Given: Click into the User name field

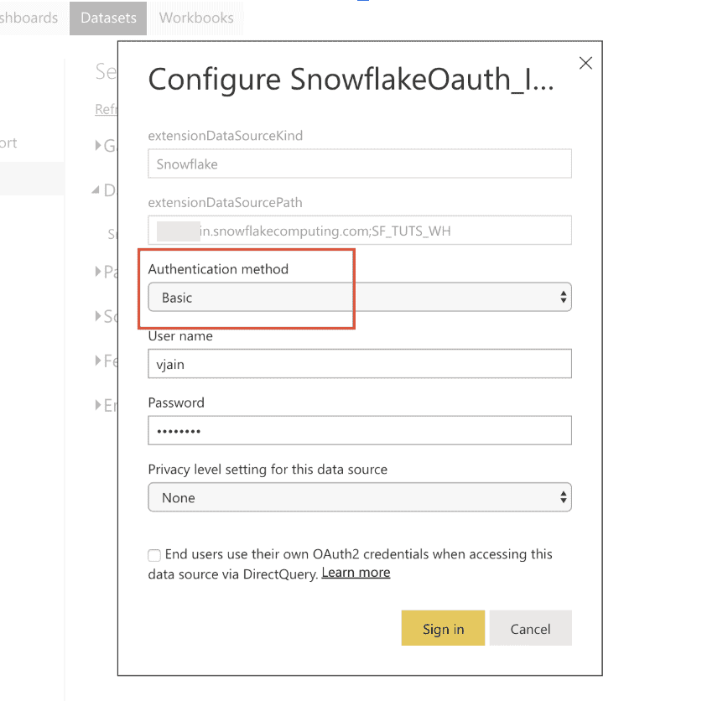Looking at the screenshot, I should [x=359, y=364].
